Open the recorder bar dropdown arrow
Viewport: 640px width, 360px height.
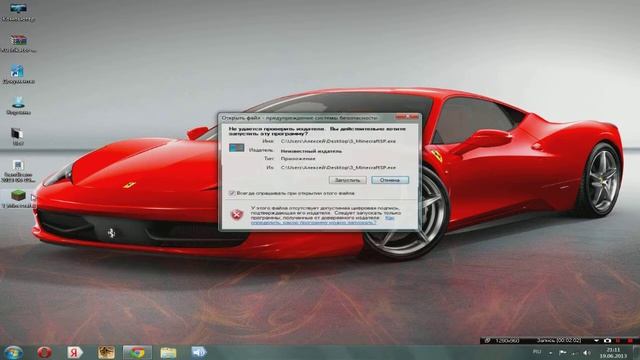596,340
